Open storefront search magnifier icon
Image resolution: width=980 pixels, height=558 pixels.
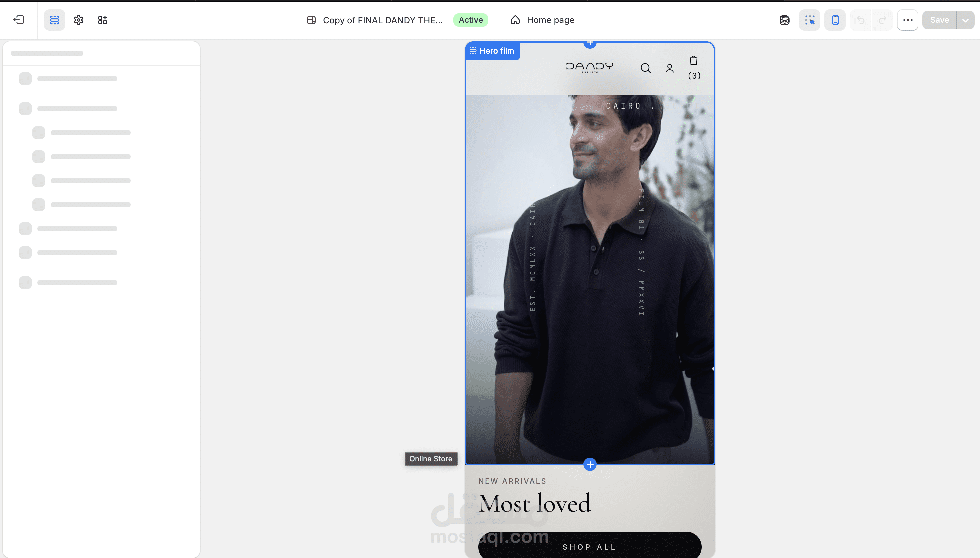coord(646,68)
